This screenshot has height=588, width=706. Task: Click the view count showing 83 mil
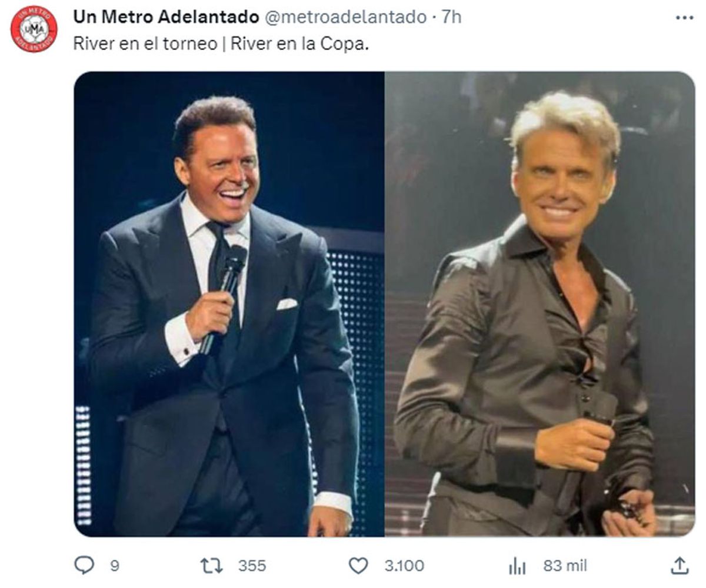pyautogui.click(x=565, y=566)
